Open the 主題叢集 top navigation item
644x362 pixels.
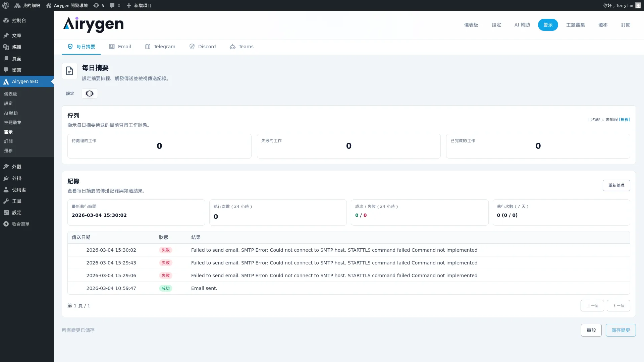point(575,25)
